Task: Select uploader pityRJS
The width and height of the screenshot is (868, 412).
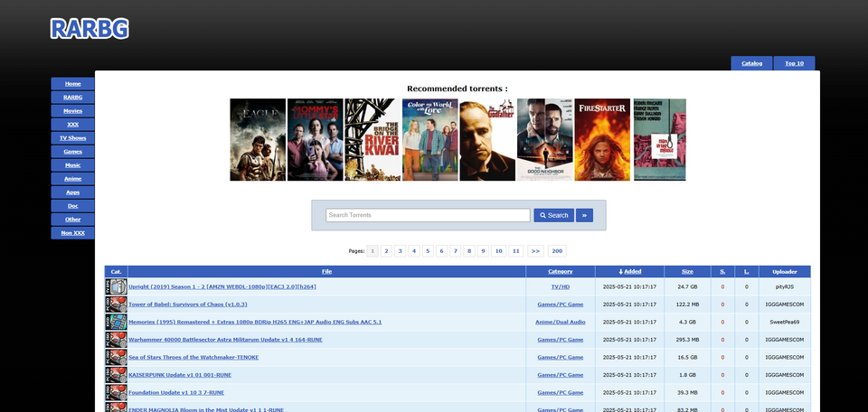Action: pos(785,286)
